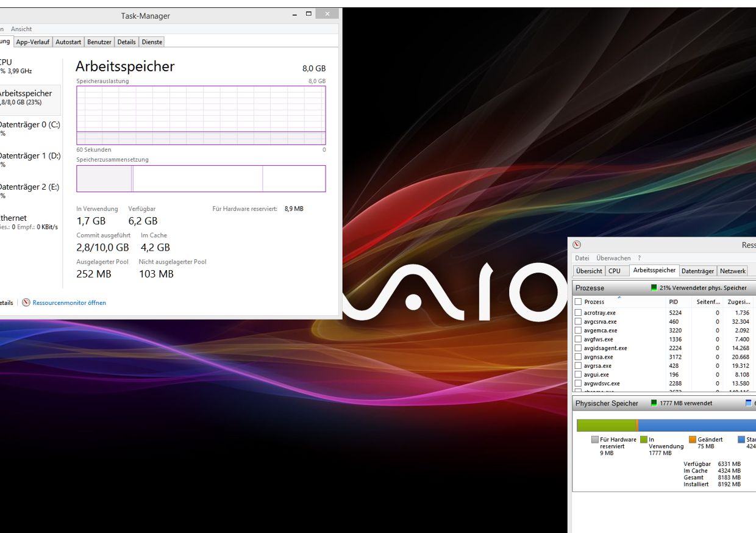Viewport: 756px width, 533px height.
Task: Open the Überwachen menu
Action: [x=613, y=258]
